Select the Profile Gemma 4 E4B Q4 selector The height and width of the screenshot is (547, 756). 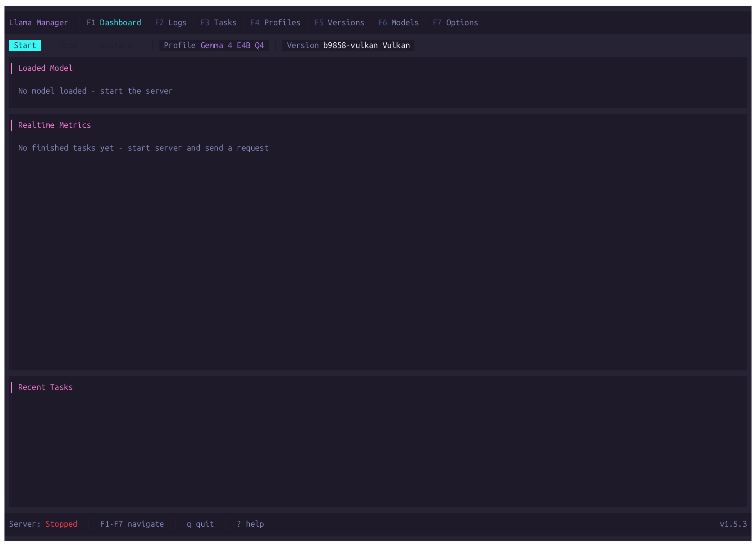click(x=214, y=46)
